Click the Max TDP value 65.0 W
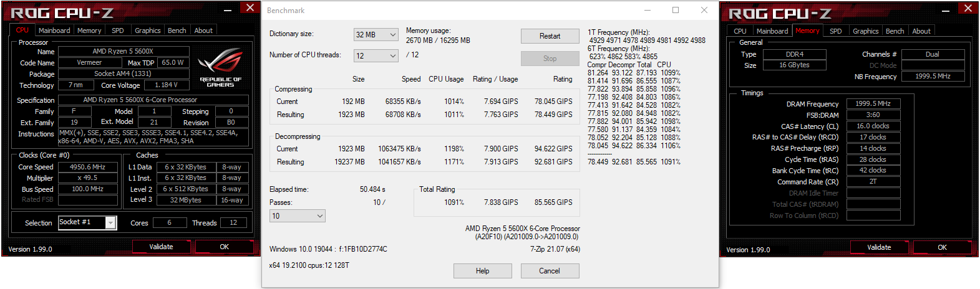Screen dimensions: 980x289 [x=173, y=62]
